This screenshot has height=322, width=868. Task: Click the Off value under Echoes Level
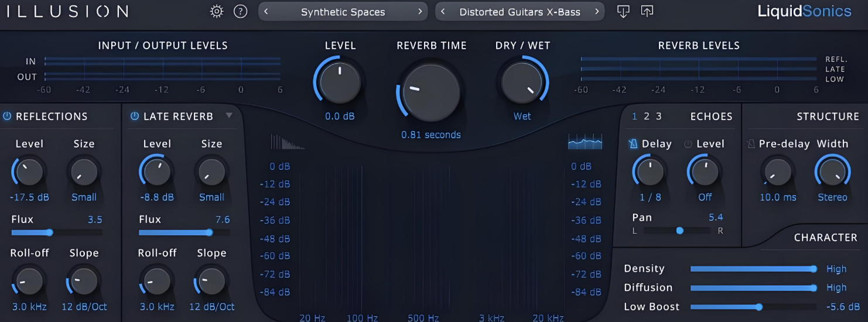click(x=705, y=197)
